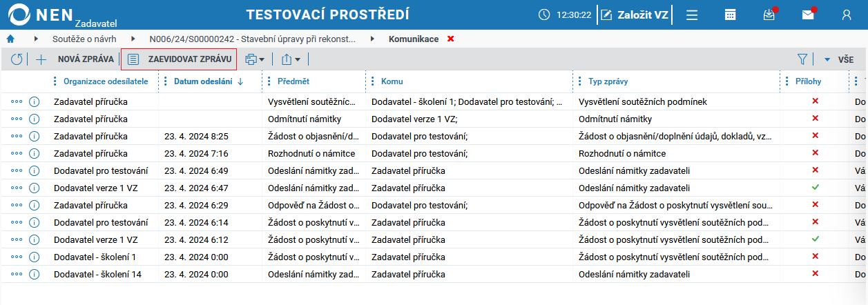
Task: Open Předmět column menu dots
Action: tap(269, 81)
